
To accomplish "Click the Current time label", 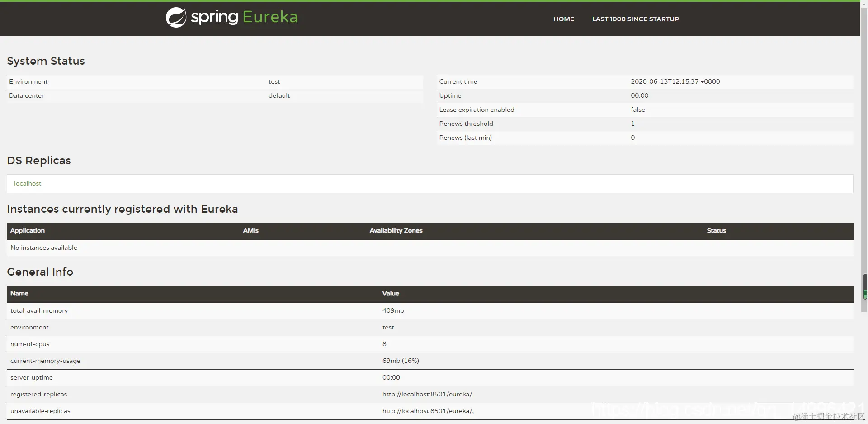I will point(458,81).
